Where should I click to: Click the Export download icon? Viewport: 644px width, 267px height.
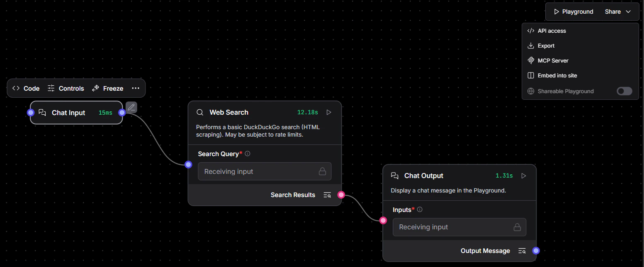point(531,46)
